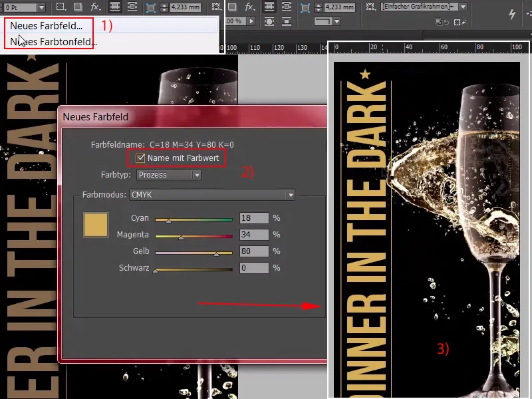This screenshot has width=532, height=399.
Task: Click the gold star above the title
Action: [365, 74]
